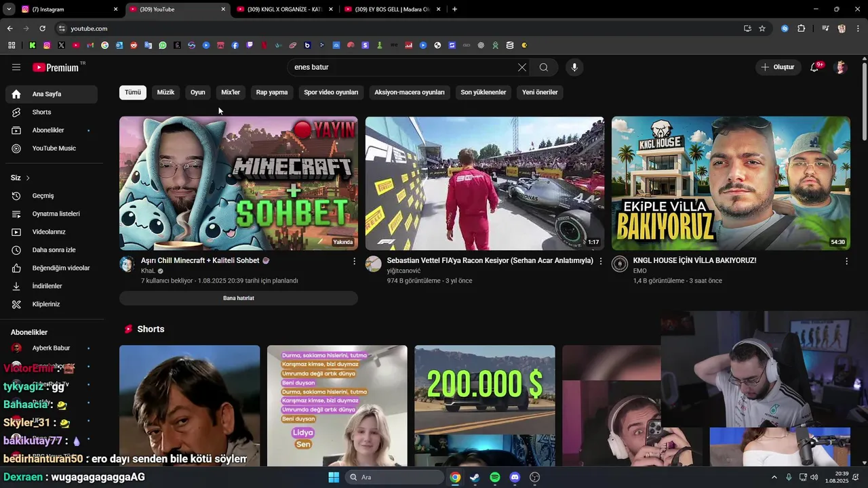Open the Chrome three-dot menu
The width and height of the screenshot is (868, 488).
point(858,28)
